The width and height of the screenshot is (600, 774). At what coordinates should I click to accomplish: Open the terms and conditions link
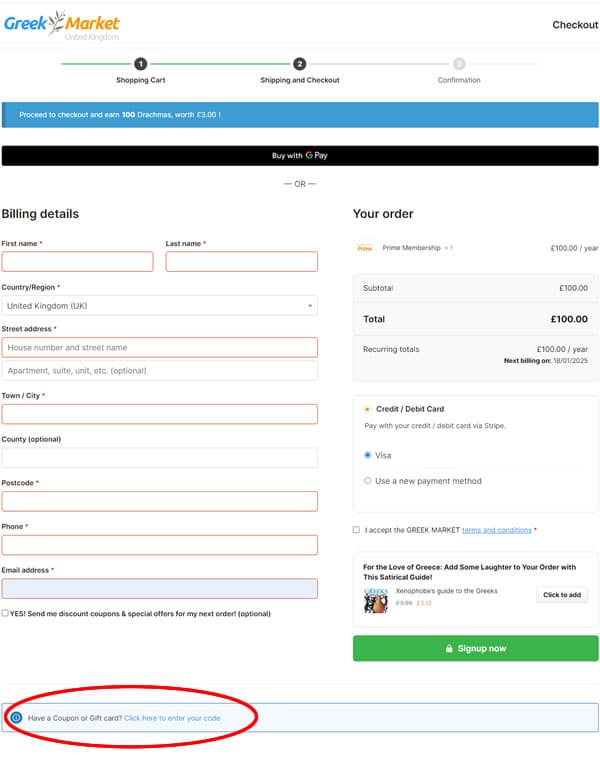(496, 530)
